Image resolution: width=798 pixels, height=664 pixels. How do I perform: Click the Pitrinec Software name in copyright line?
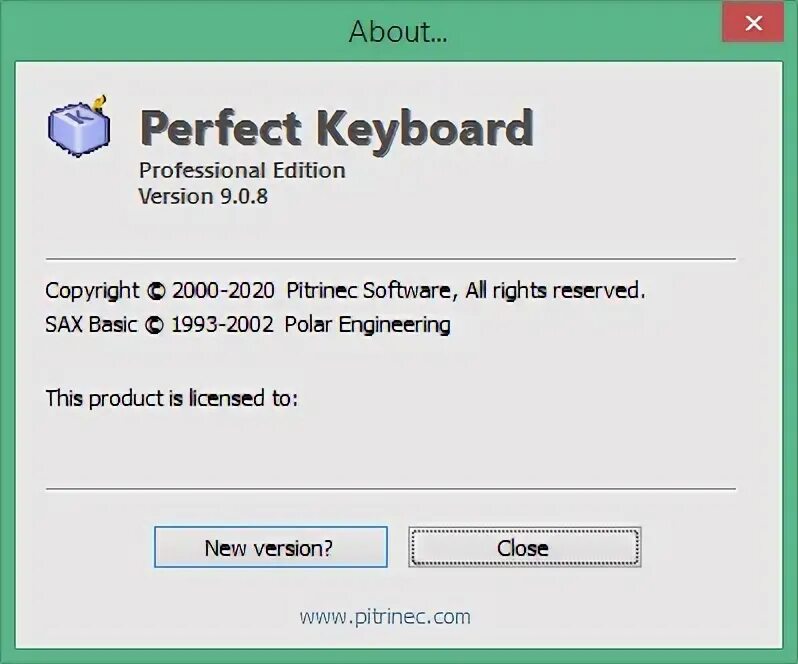coord(368,291)
